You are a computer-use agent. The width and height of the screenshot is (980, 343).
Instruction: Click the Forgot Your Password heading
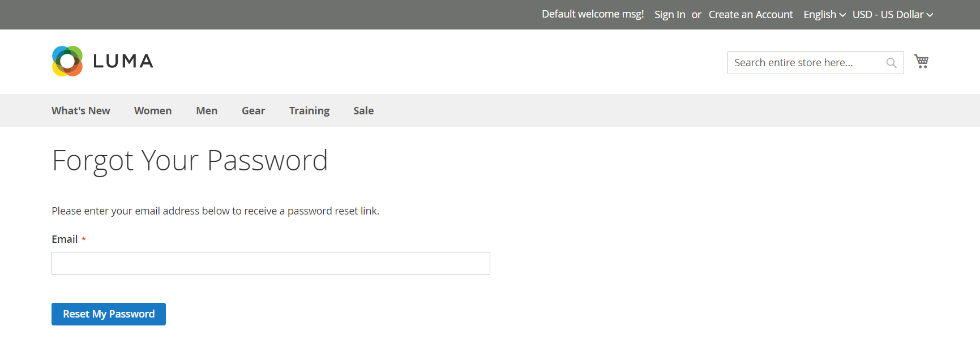[190, 161]
